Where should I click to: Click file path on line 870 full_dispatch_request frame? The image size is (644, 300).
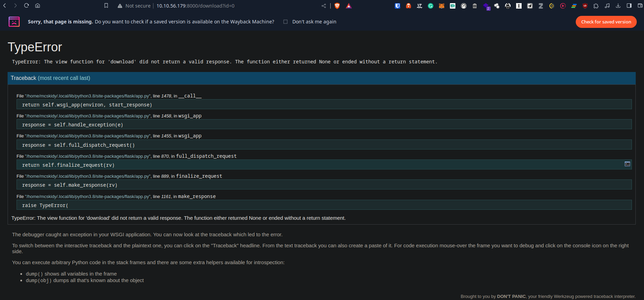coord(88,156)
